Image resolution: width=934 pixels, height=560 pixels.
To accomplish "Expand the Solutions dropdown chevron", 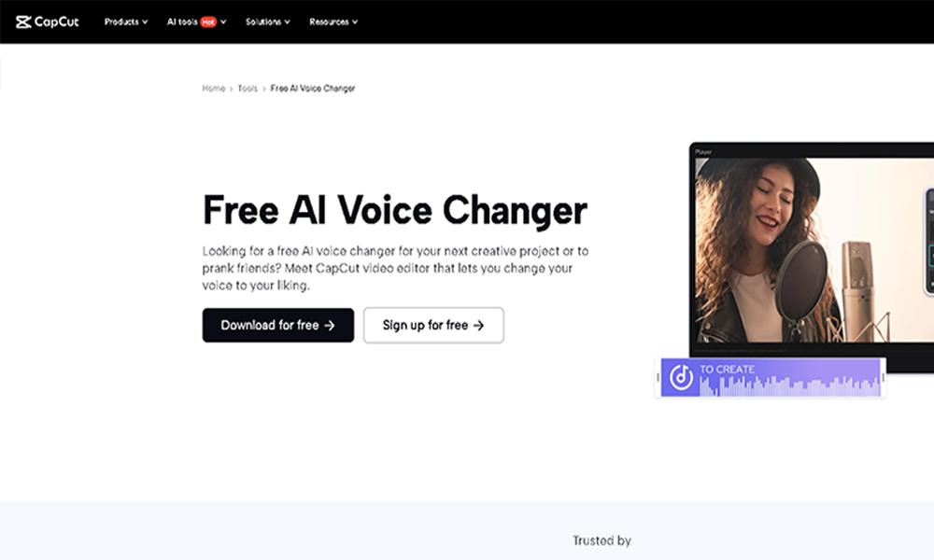I will click(287, 22).
